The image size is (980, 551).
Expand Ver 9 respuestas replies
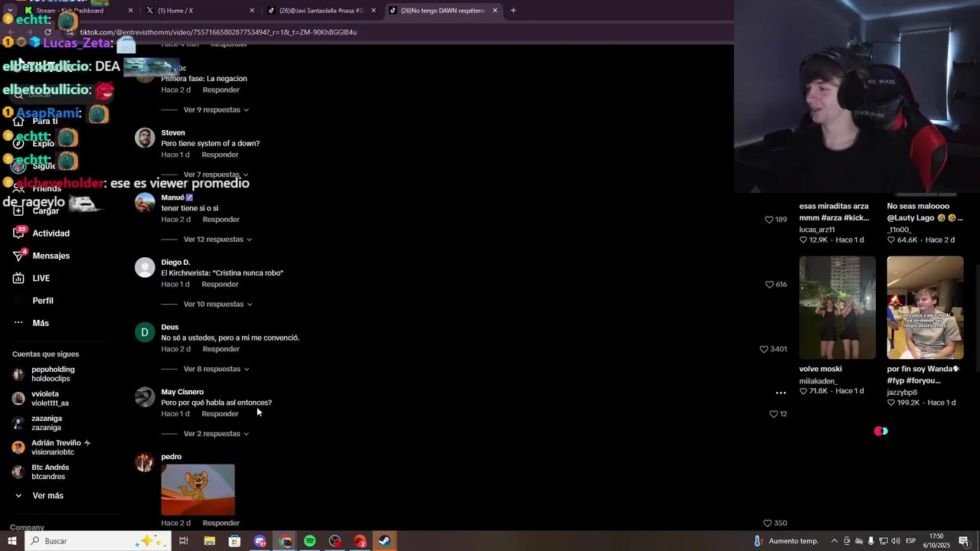216,109
